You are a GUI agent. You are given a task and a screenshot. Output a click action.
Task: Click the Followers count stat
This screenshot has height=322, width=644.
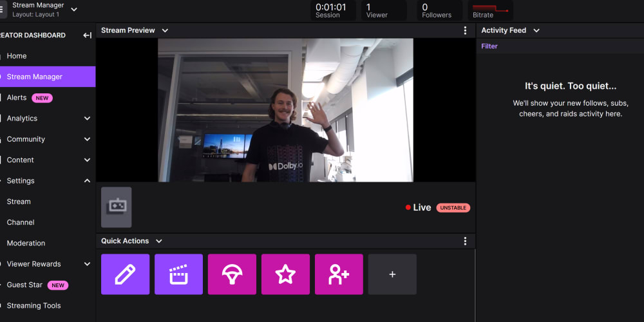439,10
